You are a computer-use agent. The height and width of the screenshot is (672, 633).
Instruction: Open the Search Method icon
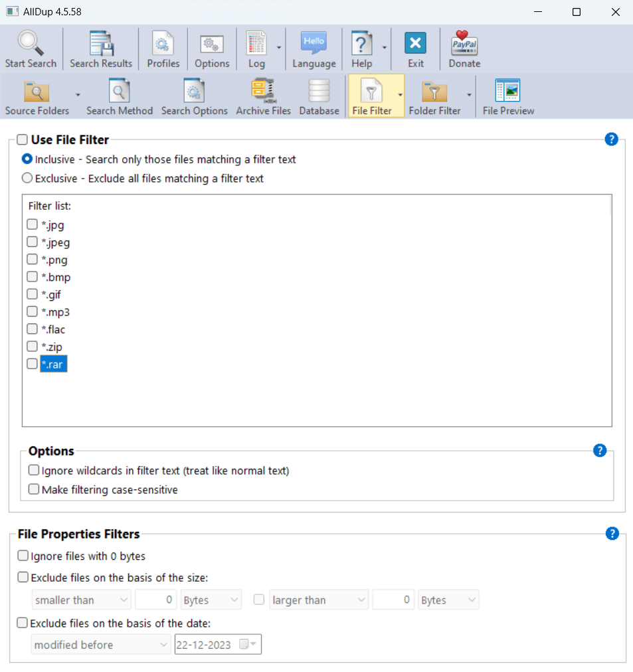[119, 91]
